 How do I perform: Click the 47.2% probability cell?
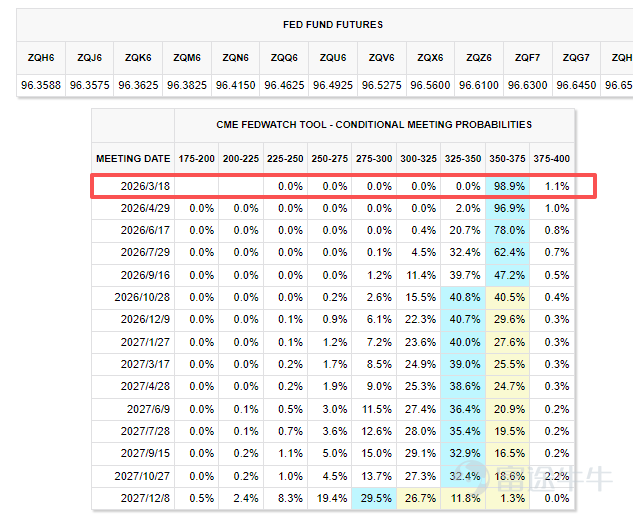click(x=507, y=275)
